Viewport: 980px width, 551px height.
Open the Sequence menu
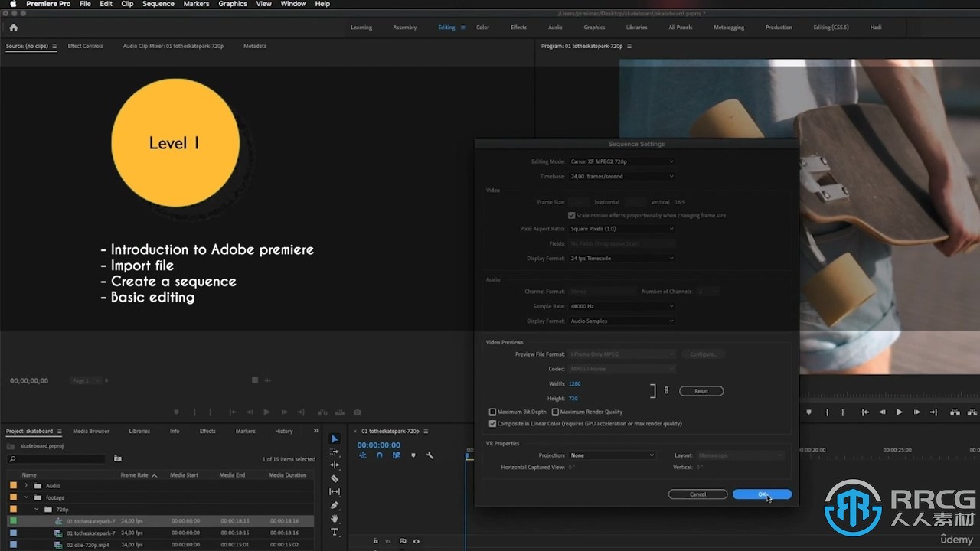pyautogui.click(x=158, y=4)
